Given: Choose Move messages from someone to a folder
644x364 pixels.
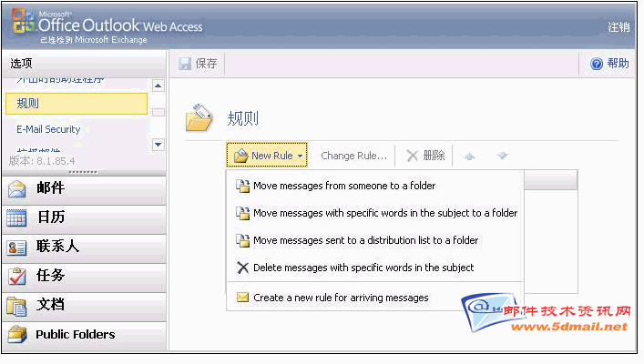Looking at the screenshot, I should point(343,186).
